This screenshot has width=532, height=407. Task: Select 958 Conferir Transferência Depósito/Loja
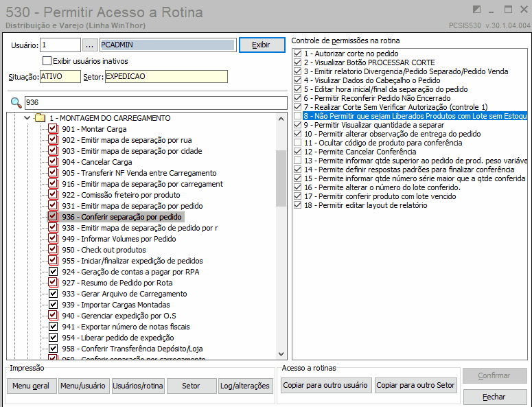(132, 349)
